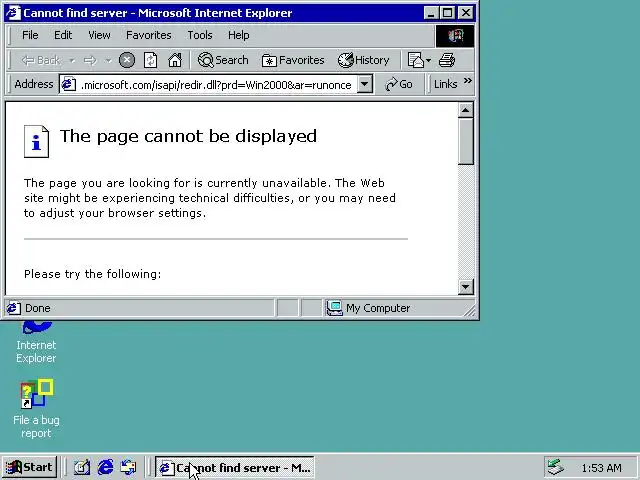The height and width of the screenshot is (480, 640).
Task: Click the page icon in Address bar
Action: click(69, 84)
